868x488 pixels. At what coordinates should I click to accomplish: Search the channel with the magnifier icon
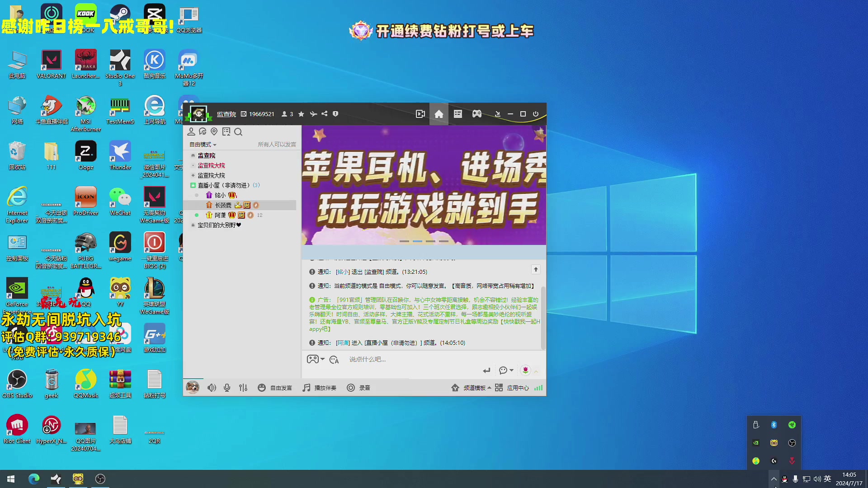[x=238, y=132]
